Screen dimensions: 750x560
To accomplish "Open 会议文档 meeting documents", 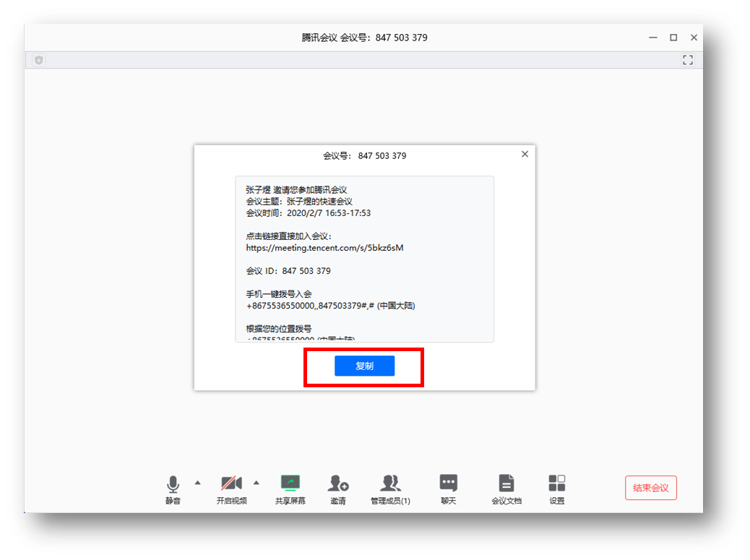I will [507, 488].
